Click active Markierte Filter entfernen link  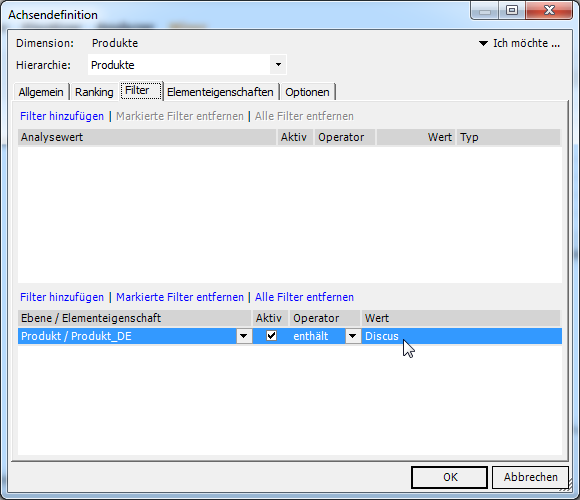[180, 297]
